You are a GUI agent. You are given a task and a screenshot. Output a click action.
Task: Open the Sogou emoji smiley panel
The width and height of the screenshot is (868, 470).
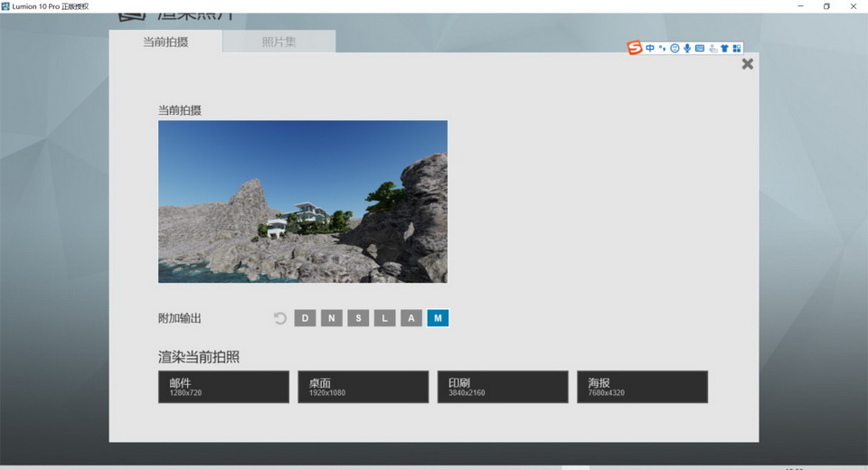[675, 48]
